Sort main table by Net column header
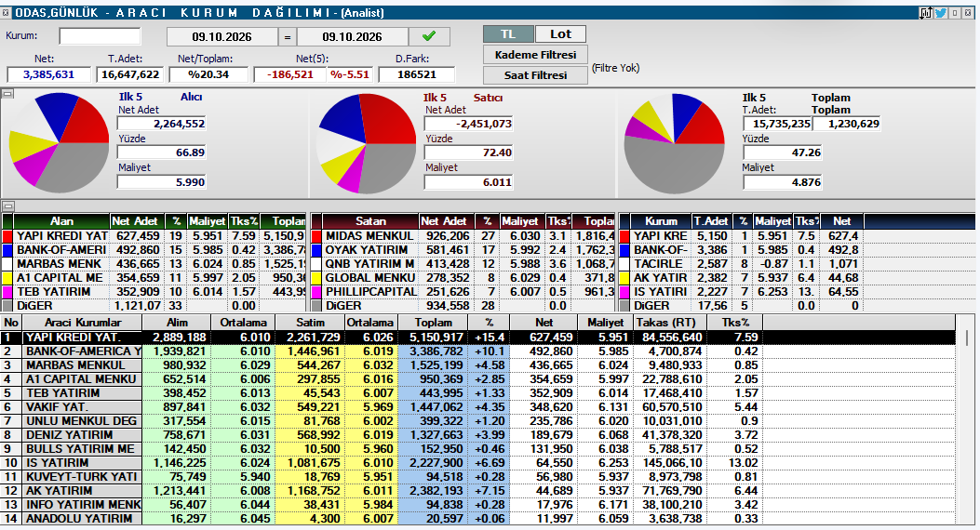 pyautogui.click(x=544, y=323)
